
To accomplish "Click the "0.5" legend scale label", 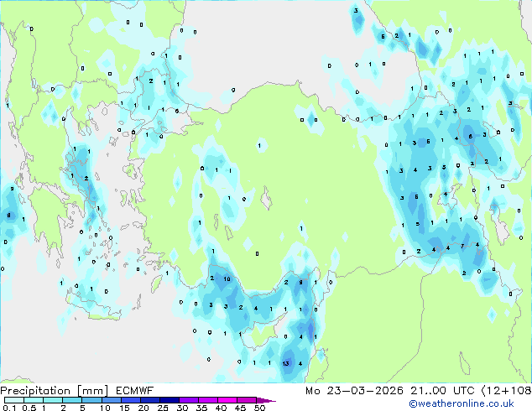I will pos(29,408).
